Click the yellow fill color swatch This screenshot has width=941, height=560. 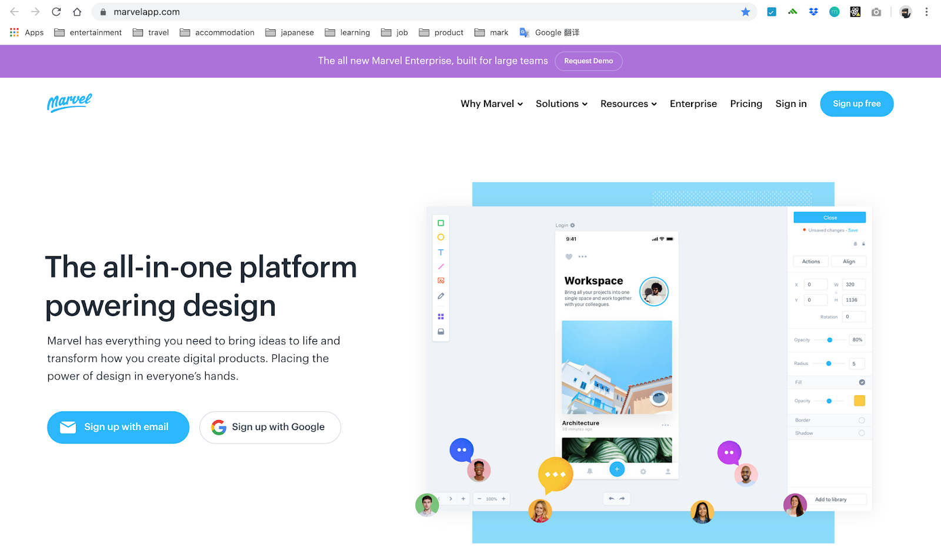click(x=859, y=401)
